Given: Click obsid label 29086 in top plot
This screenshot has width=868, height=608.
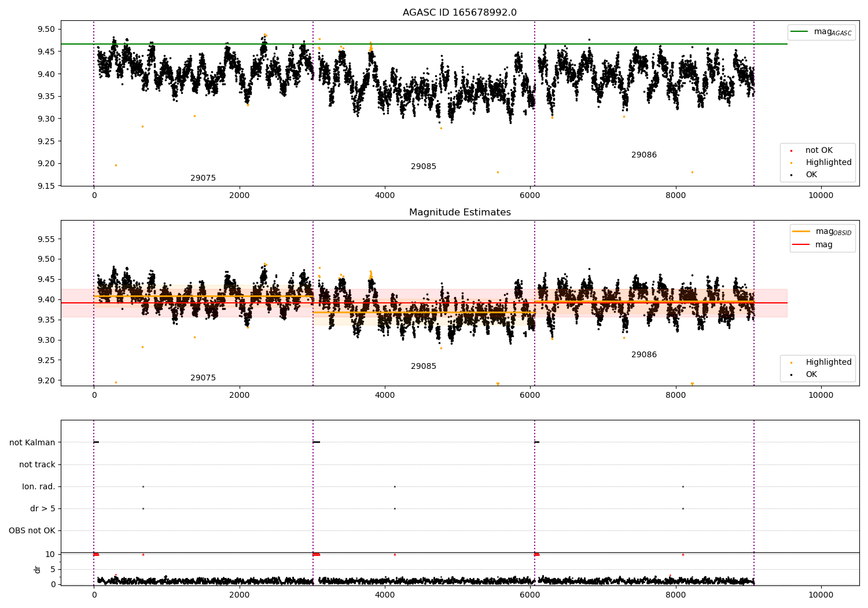Looking at the screenshot, I should click(644, 155).
